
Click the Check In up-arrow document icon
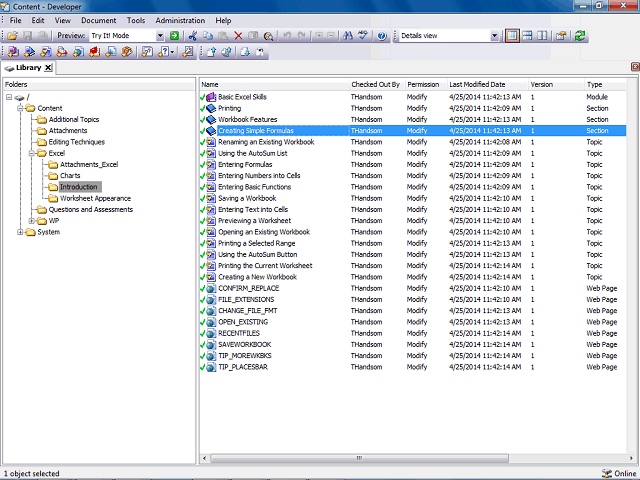click(211, 52)
